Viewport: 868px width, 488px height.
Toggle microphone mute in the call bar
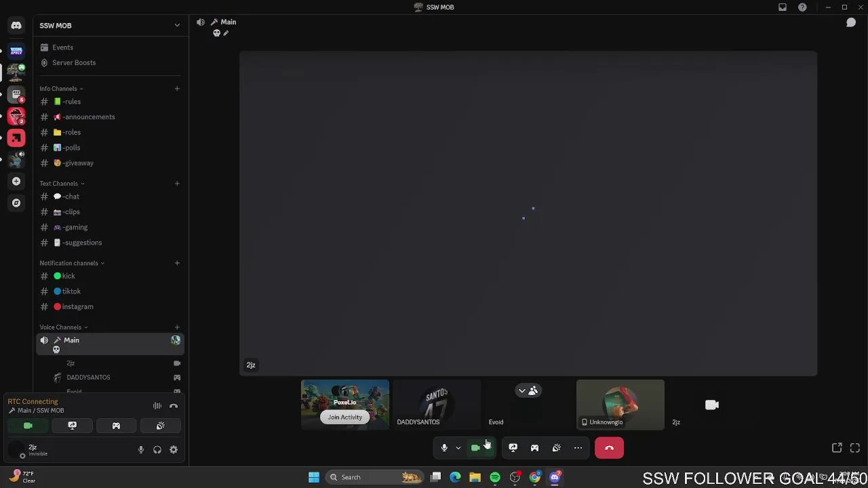444,448
